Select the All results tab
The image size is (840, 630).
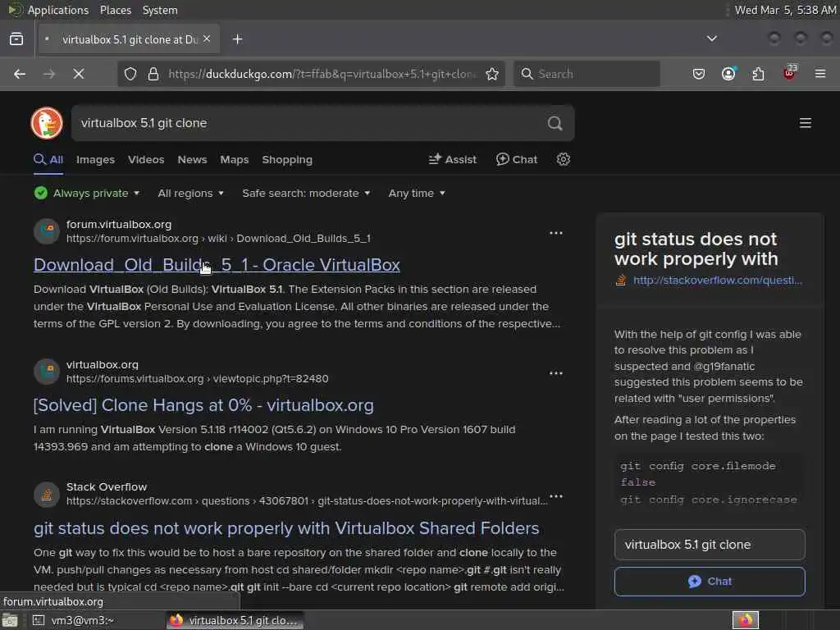click(x=48, y=160)
